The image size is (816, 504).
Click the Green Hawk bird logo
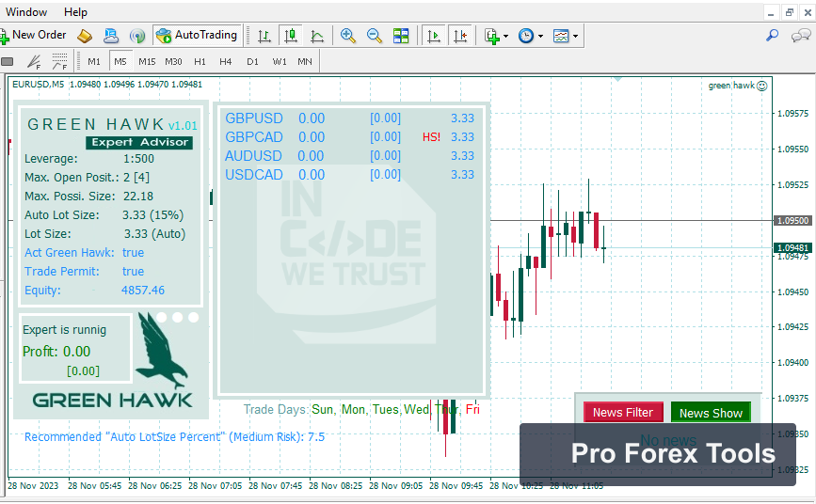click(x=161, y=350)
